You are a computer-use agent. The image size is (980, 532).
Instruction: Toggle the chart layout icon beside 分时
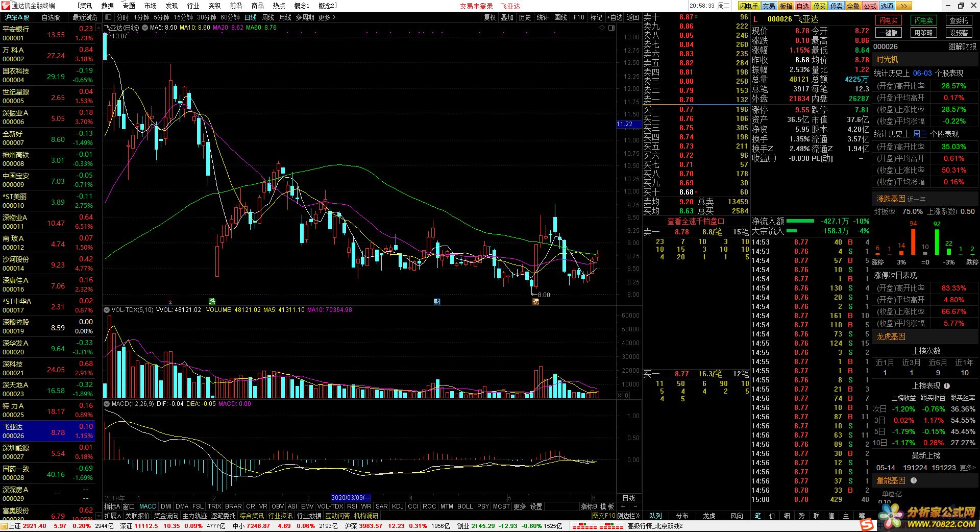pos(108,17)
